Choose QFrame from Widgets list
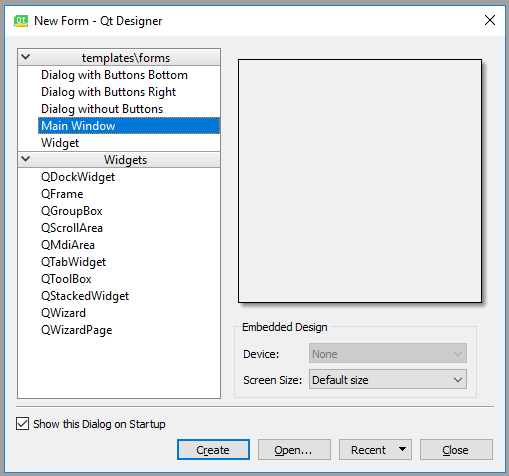Image resolution: width=509 pixels, height=476 pixels. pyautogui.click(x=62, y=194)
